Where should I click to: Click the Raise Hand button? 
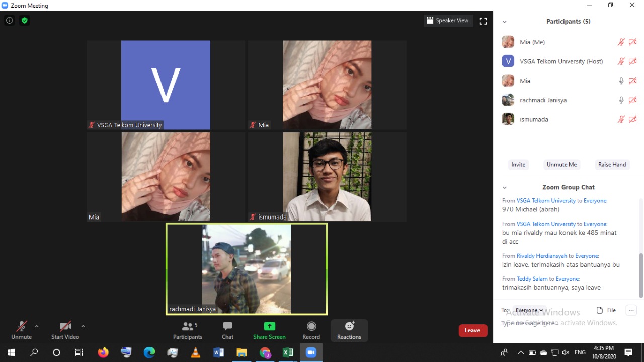612,165
